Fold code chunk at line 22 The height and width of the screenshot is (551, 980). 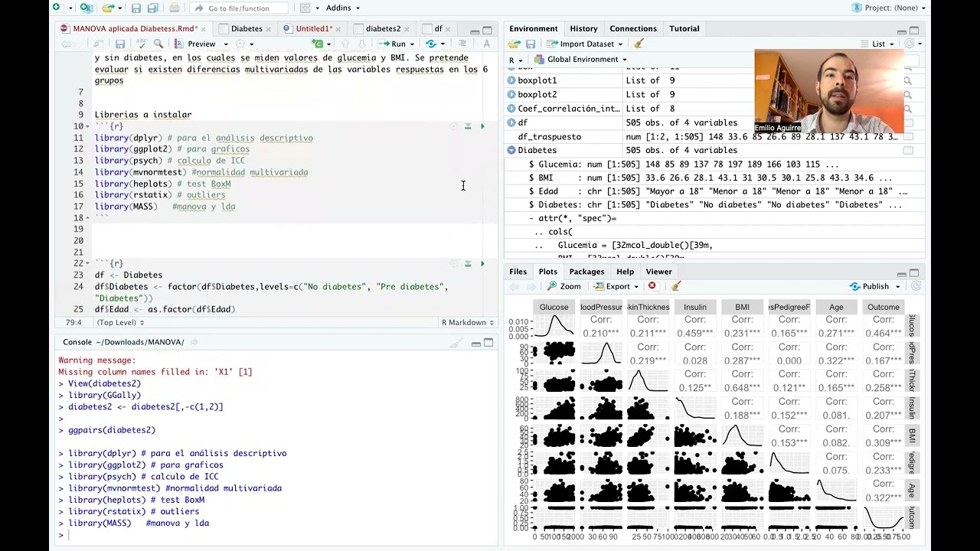pos(89,263)
